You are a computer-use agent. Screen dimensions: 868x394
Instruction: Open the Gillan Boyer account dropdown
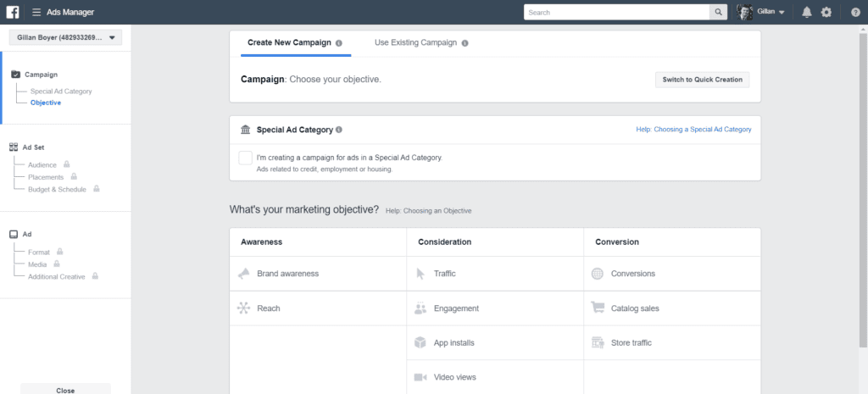tap(66, 37)
